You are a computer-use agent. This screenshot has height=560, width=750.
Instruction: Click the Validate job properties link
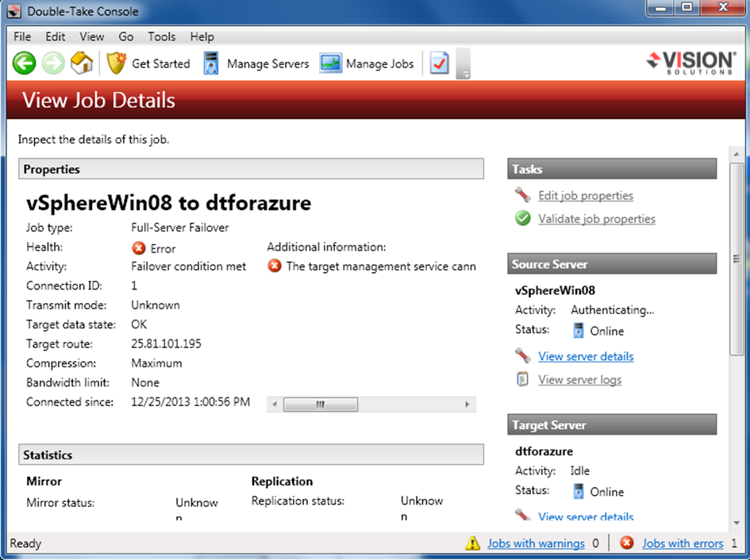pyautogui.click(x=597, y=219)
